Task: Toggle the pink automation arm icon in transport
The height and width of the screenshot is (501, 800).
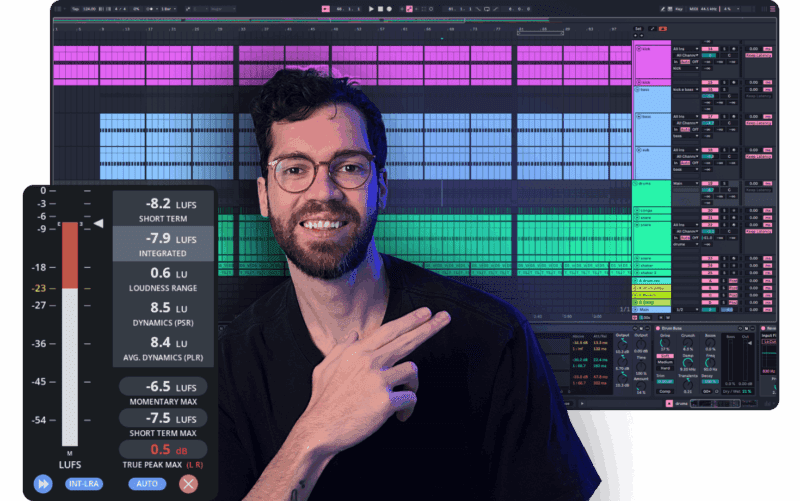Action: click(x=409, y=9)
